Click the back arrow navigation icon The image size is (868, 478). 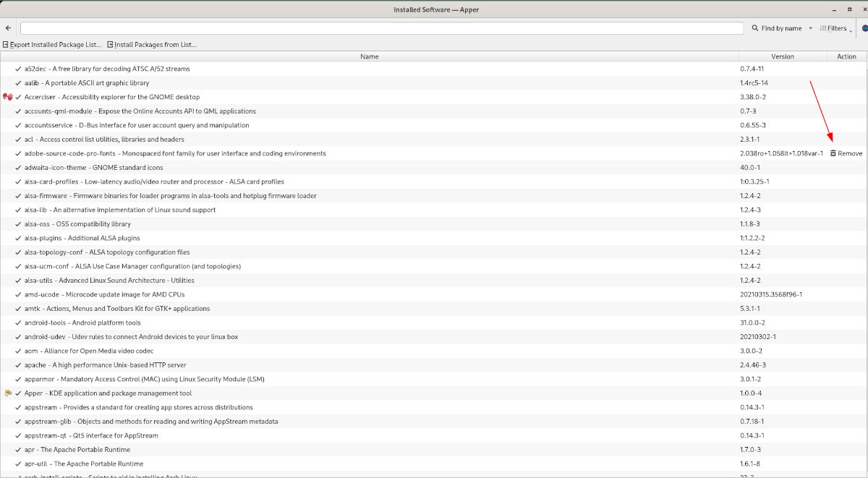pos(7,27)
